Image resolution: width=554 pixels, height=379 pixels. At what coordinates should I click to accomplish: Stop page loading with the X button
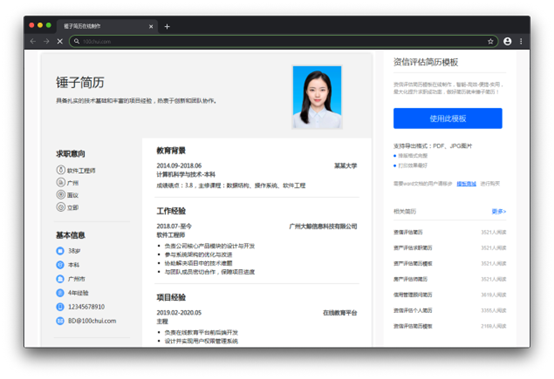60,41
